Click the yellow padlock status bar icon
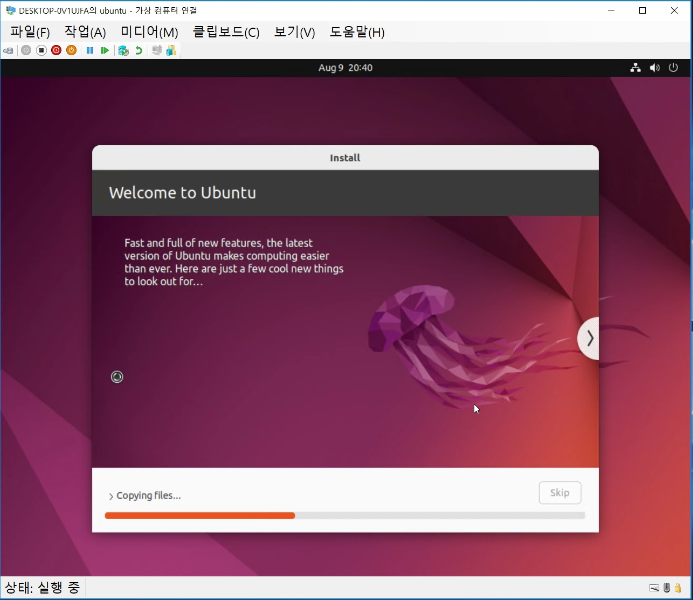Screen dimensions: 693x600 click(x=678, y=588)
